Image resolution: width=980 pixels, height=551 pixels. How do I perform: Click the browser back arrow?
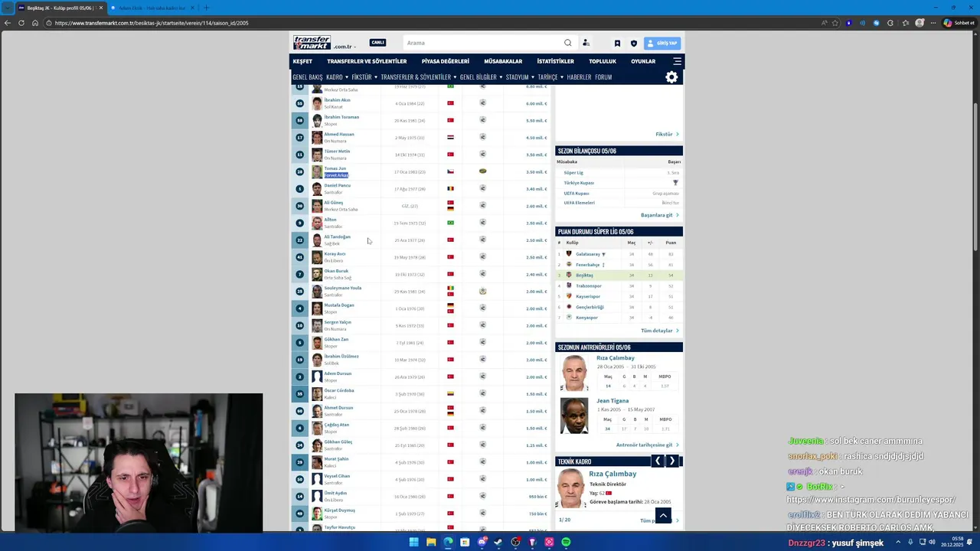coord(8,23)
